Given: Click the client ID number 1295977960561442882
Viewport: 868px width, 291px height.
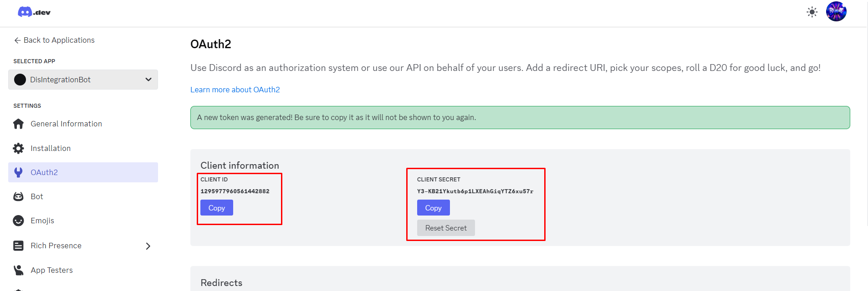Looking at the screenshot, I should click(x=235, y=191).
